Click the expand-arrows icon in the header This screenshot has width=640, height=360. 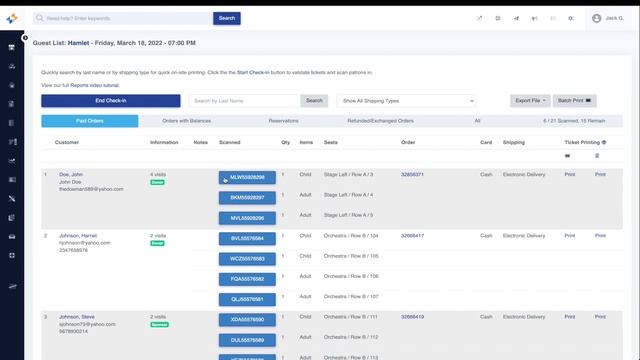click(x=479, y=18)
